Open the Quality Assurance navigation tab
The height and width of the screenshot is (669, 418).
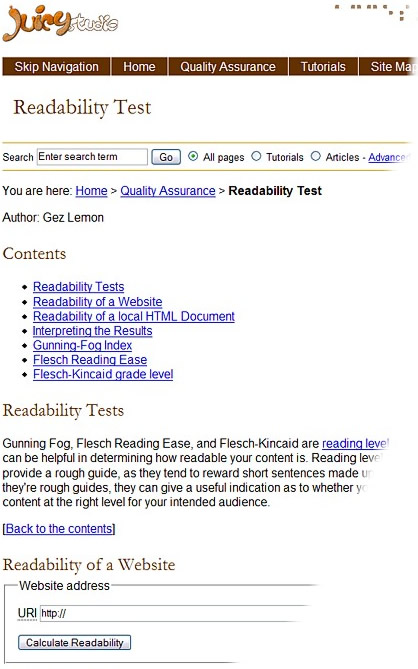(228, 67)
